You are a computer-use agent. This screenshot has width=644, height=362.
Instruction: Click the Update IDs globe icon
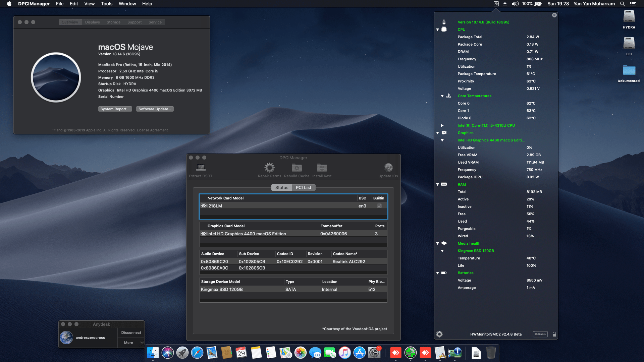[388, 168]
